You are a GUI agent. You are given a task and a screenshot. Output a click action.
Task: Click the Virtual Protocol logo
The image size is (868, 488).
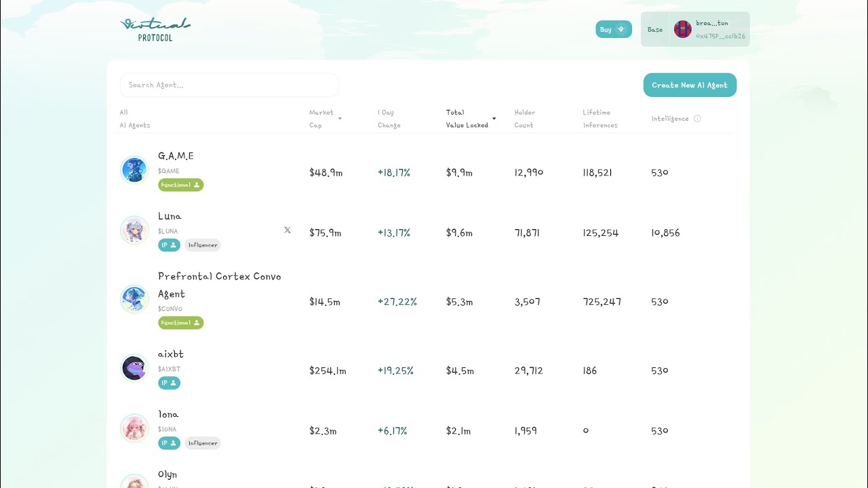point(155,29)
